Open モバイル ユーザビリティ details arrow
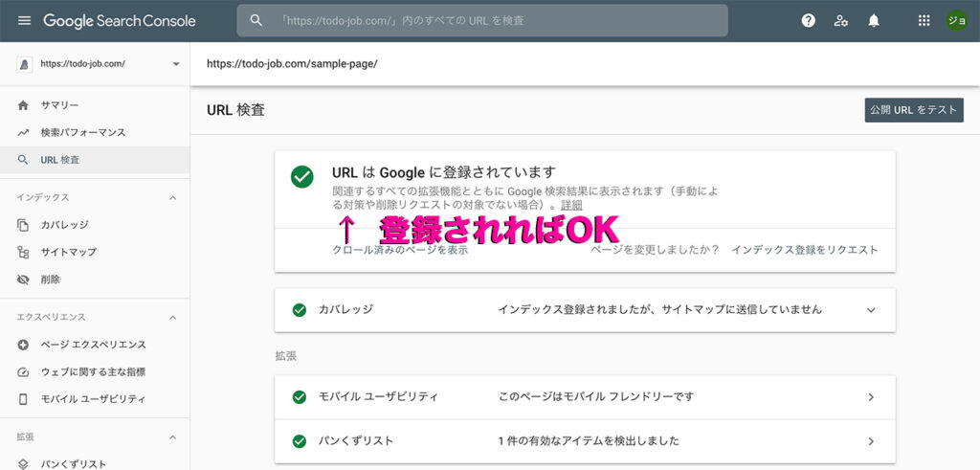This screenshot has width=980, height=470. [871, 397]
